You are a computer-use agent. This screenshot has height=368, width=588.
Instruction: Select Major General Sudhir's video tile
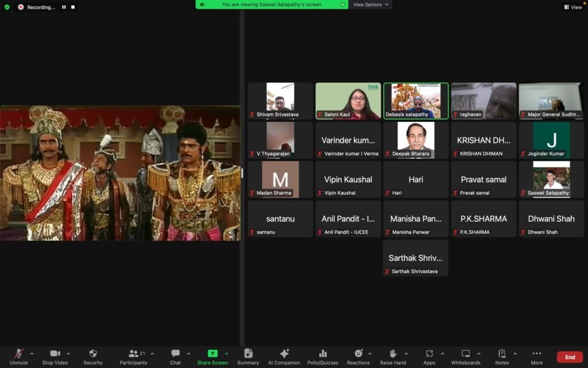[x=551, y=101]
